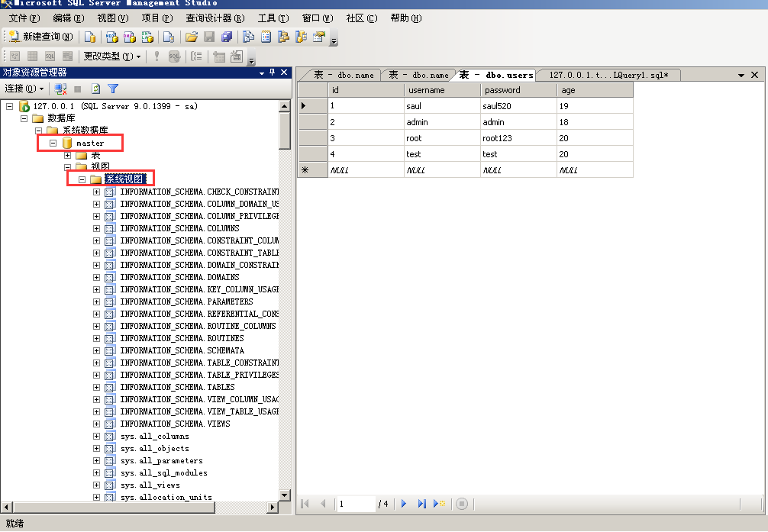Toggle the Diagram pane in query designer toolbar
Viewport: 768px width, 532px height.
15,56
